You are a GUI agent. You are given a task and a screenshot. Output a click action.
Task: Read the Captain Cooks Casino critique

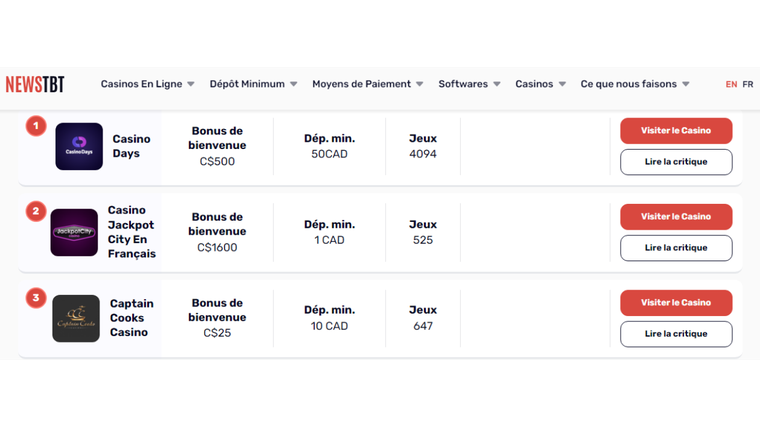(x=676, y=333)
